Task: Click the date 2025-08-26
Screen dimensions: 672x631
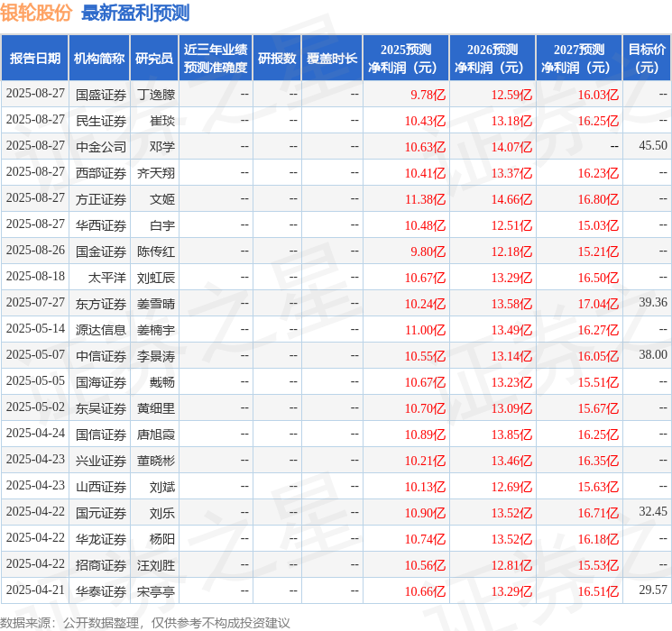Action: 35,251
